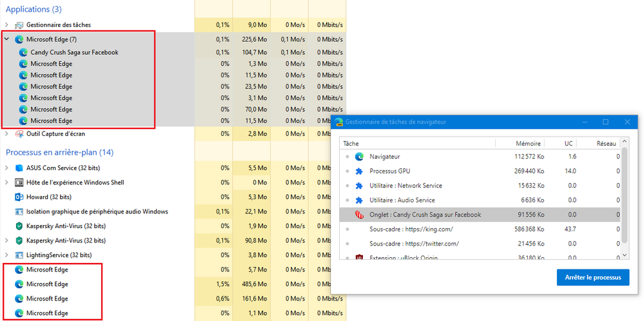644x321 pixels.
Task: Click the Edge icon on the 485,6 Mo background row
Action: pyautogui.click(x=19, y=284)
